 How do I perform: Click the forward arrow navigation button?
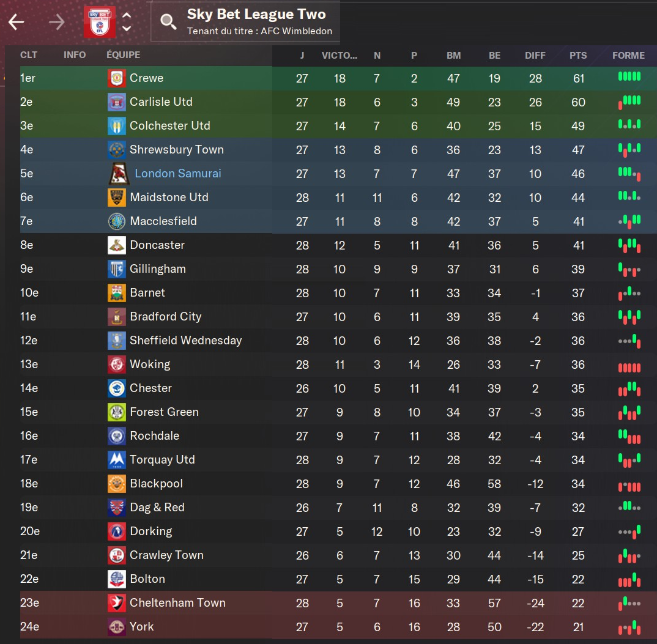coord(57,23)
